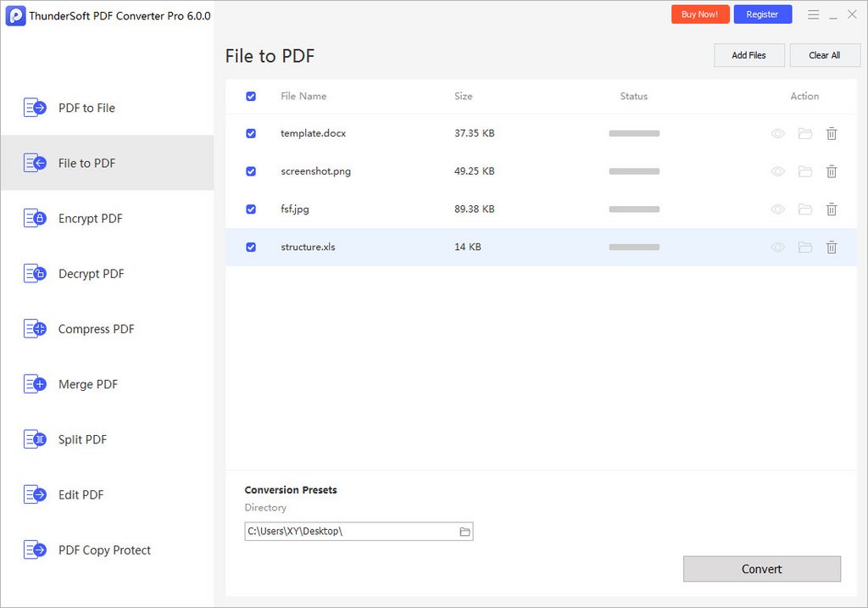The image size is (868, 608).
Task: Choose Split PDF from sidebar
Action: coord(107,439)
